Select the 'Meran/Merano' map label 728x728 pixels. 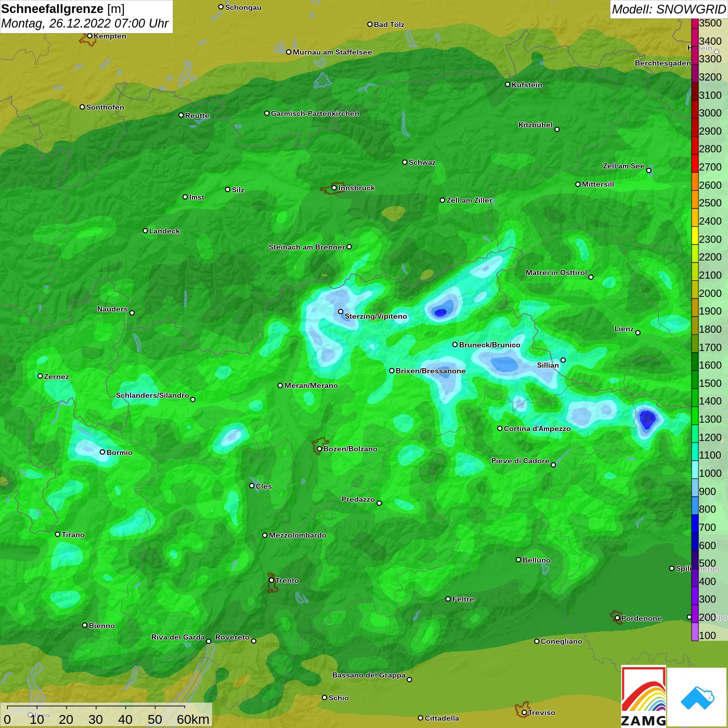click(311, 385)
